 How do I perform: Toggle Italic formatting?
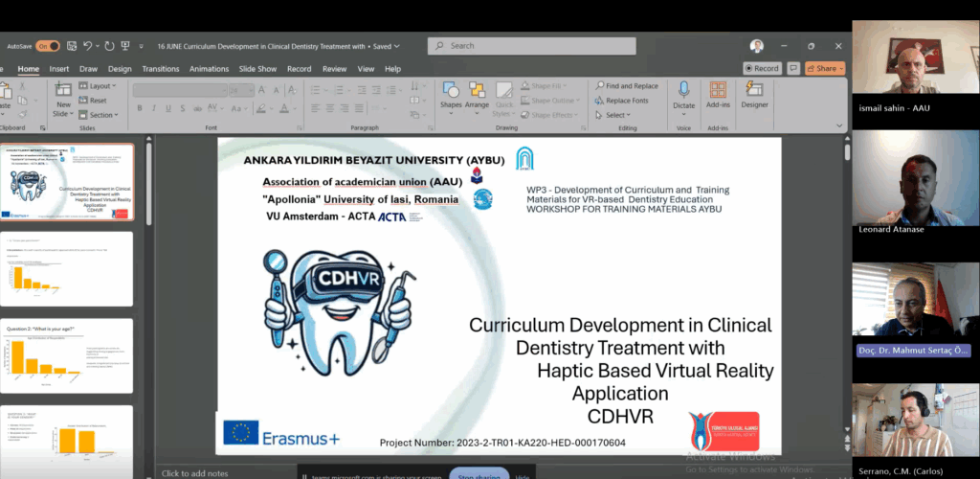pyautogui.click(x=154, y=109)
